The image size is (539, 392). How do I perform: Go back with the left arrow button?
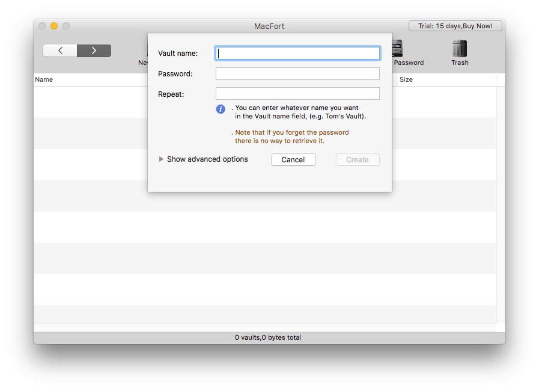60,51
